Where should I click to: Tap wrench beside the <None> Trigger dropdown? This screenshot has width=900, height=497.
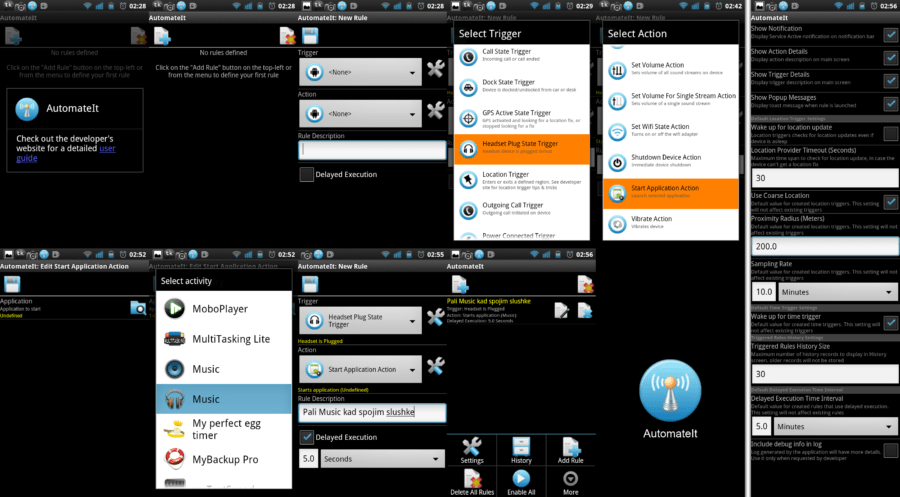[x=436, y=71]
